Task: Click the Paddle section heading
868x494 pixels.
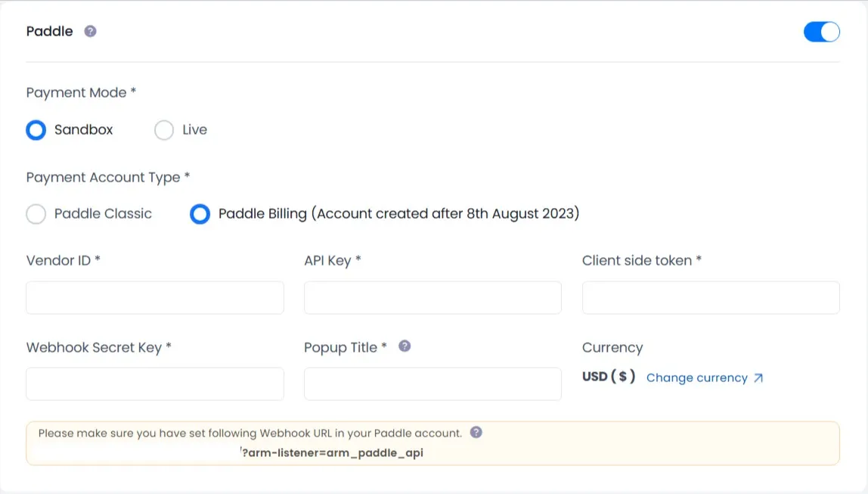Action: tap(50, 32)
